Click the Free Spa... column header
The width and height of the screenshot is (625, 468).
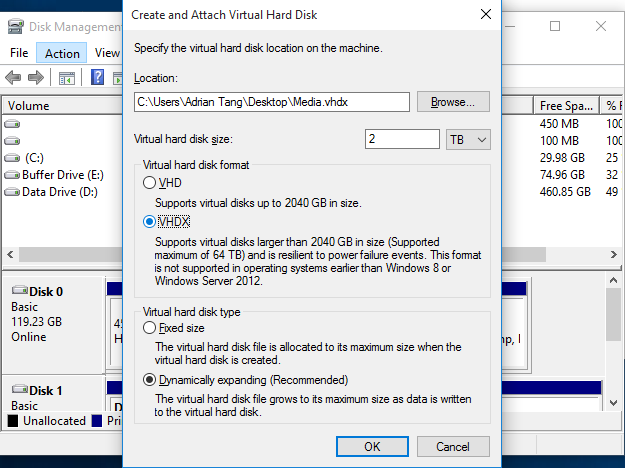566,106
